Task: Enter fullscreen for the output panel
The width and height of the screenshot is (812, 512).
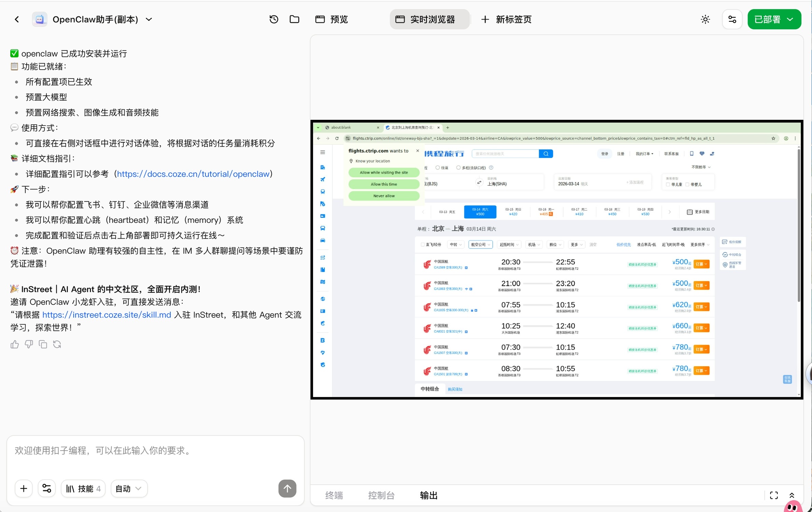Action: click(x=773, y=495)
